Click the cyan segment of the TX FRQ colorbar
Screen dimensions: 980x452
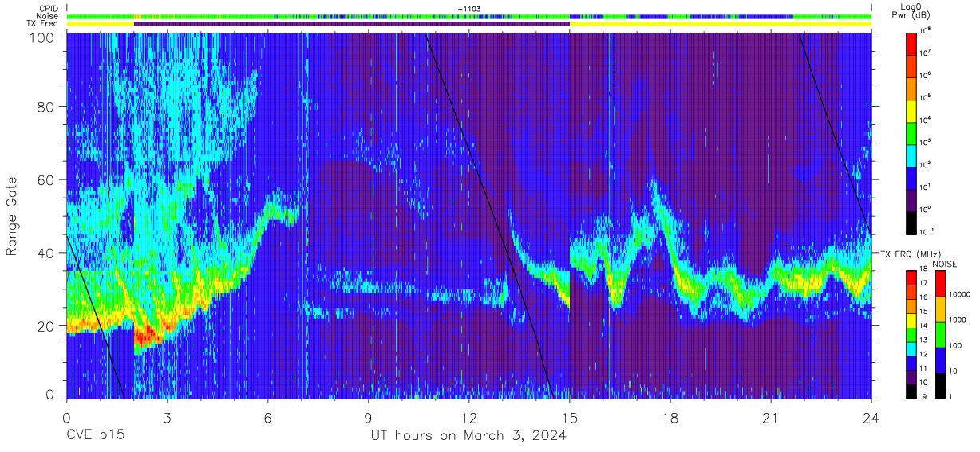(912, 348)
